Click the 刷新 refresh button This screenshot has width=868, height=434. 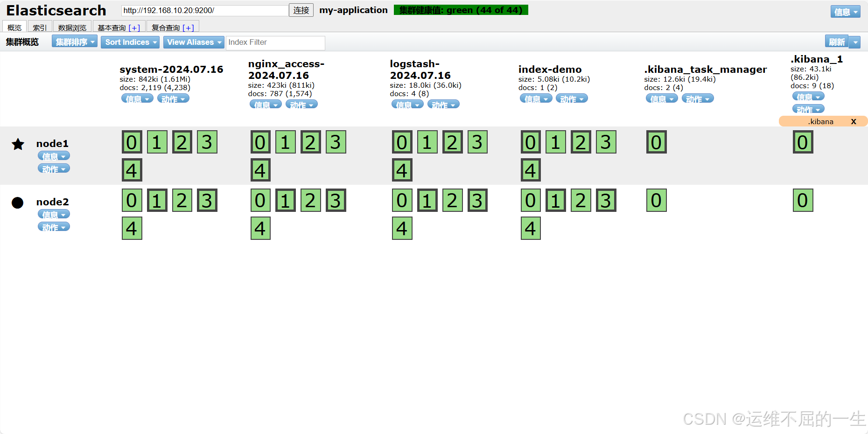point(837,42)
